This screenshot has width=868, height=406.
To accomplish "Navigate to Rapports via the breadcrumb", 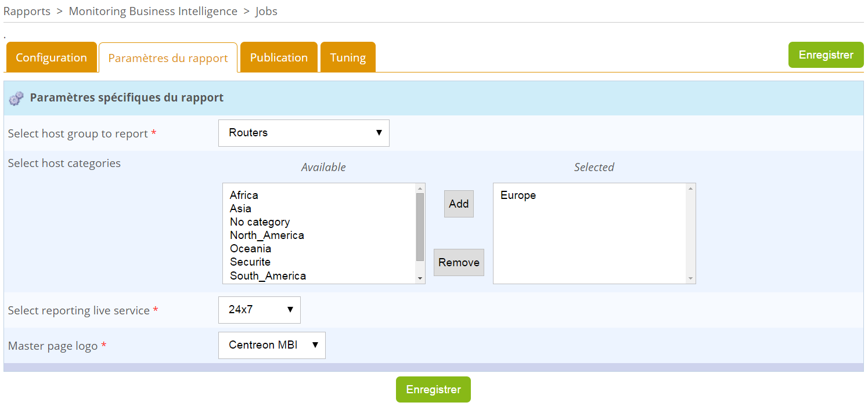I will (x=27, y=10).
